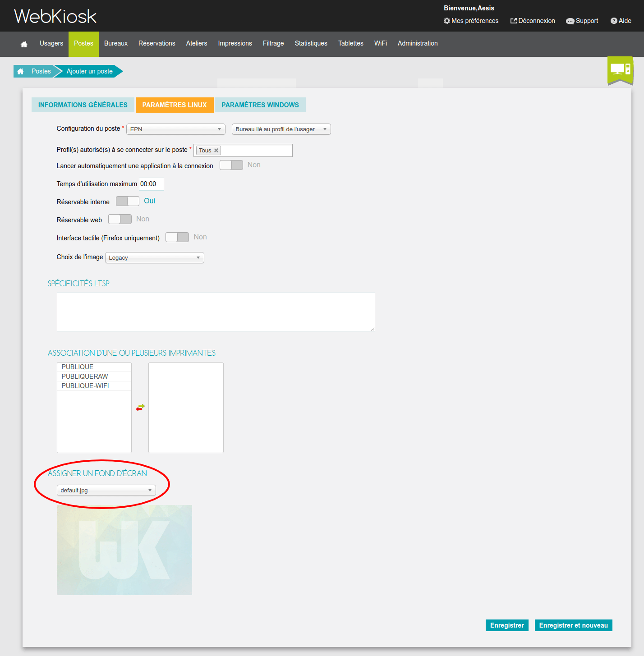This screenshot has width=644, height=656.
Task: Toggle automatic application launch switch
Action: pyautogui.click(x=231, y=165)
